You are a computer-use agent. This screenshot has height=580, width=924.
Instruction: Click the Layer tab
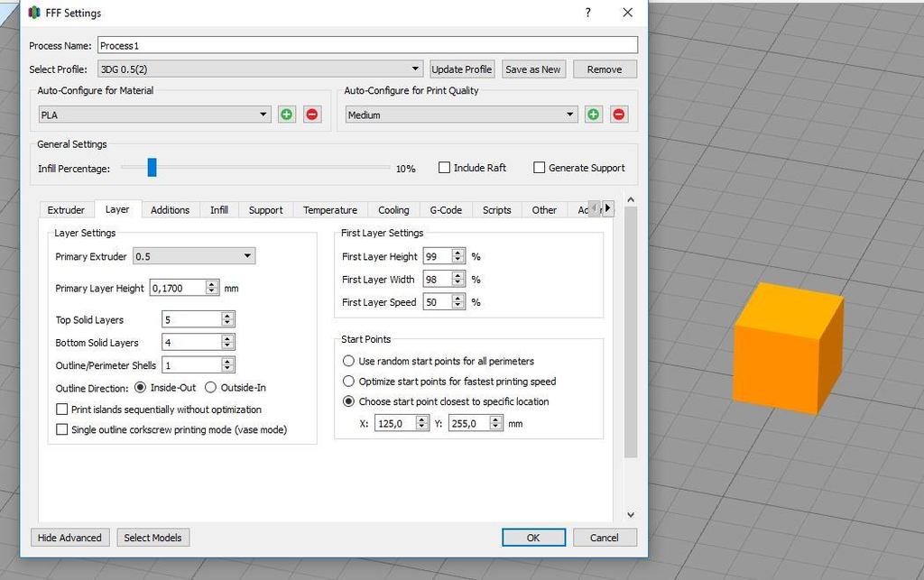(117, 209)
